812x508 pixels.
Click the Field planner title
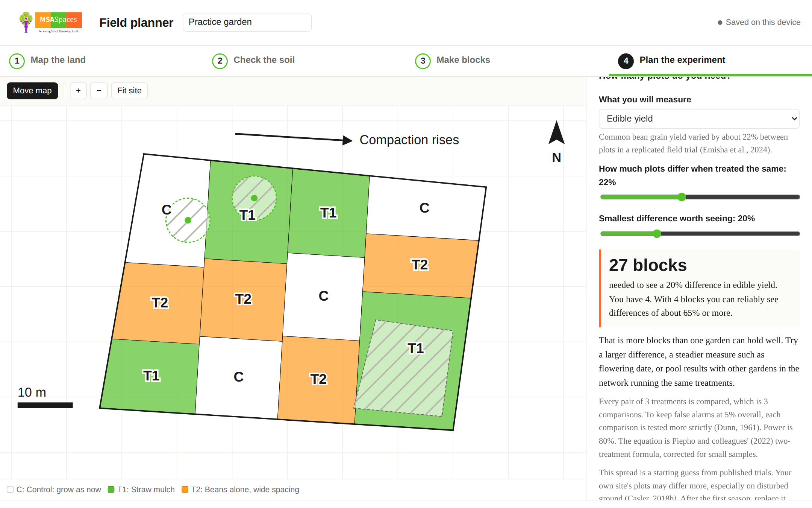(x=136, y=23)
